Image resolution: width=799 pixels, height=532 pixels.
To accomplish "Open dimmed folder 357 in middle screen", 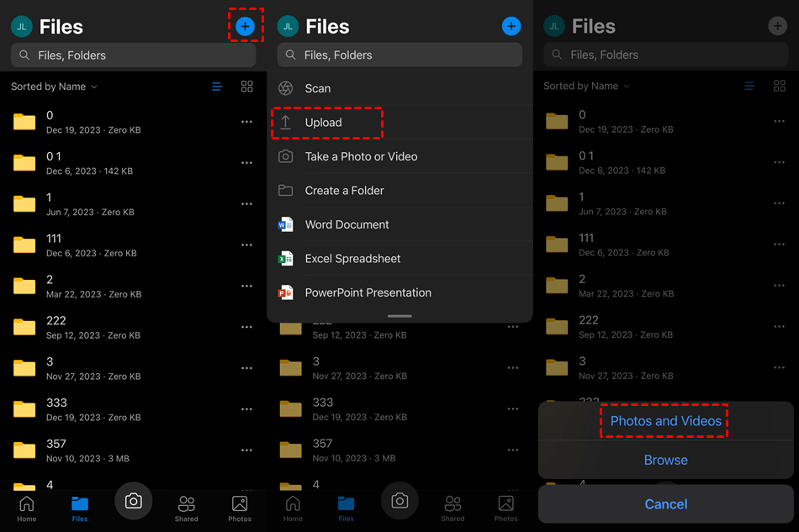I will pyautogui.click(x=400, y=450).
